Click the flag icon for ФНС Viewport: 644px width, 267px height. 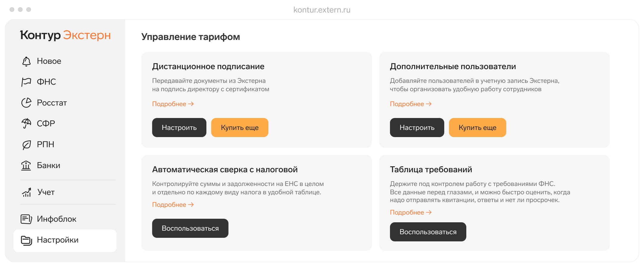26,82
